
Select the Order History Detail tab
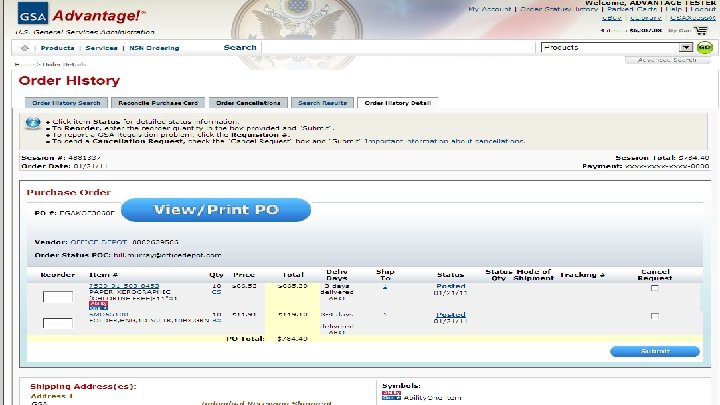tap(398, 103)
